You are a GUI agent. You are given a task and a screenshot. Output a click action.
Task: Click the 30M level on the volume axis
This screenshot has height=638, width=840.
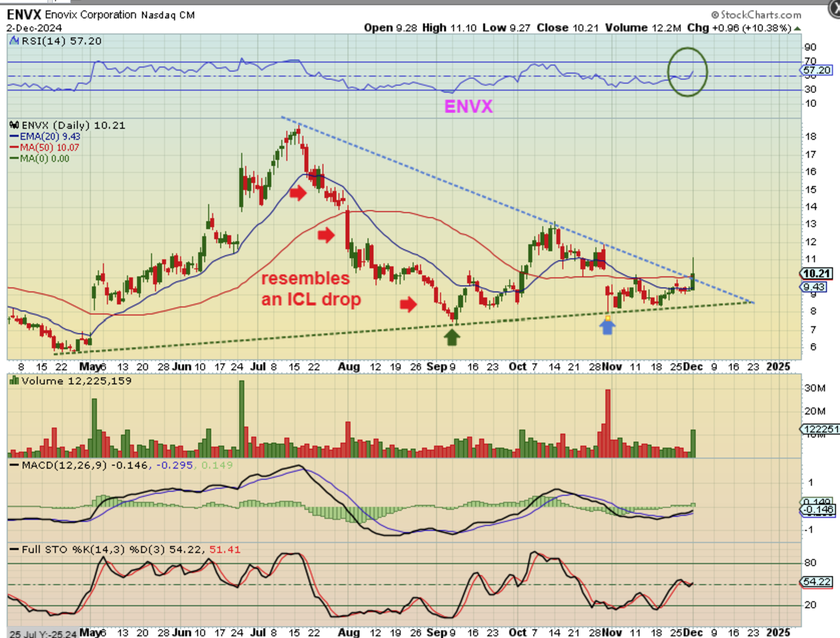click(815, 389)
